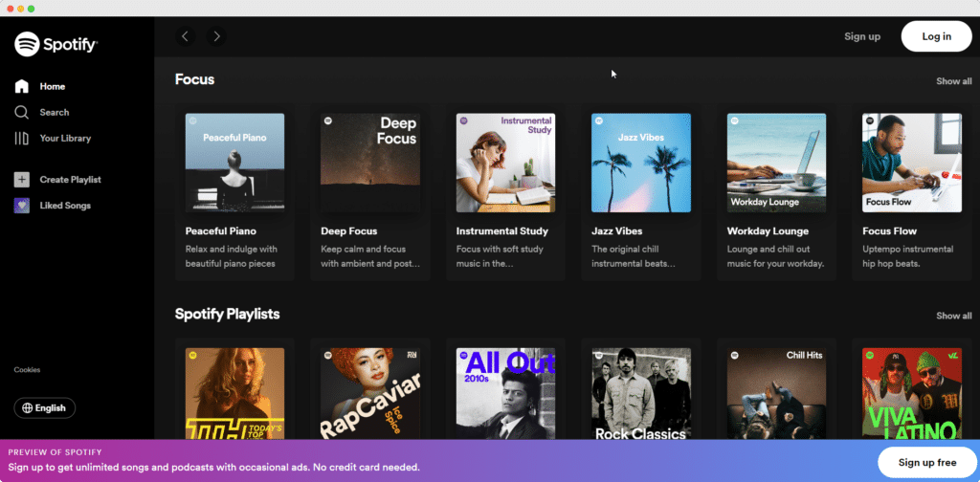Viewport: 980px width, 482px height.
Task: Open the Jazz Vibes playlist cover
Action: pos(640,163)
